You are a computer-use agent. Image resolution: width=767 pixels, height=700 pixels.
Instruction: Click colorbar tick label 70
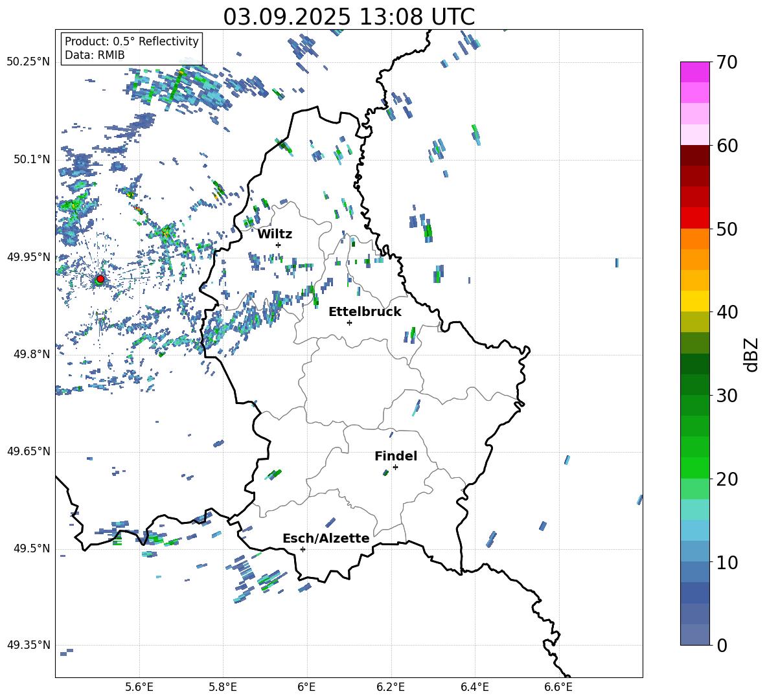(x=727, y=62)
